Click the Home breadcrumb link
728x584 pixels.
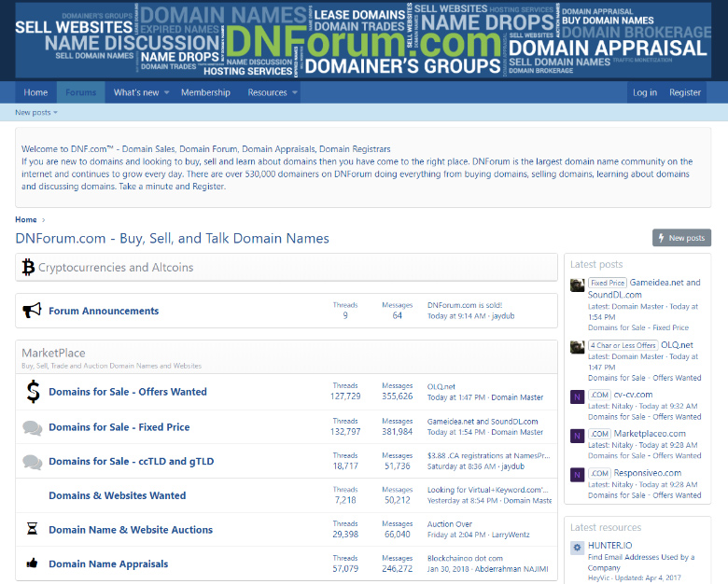pos(26,219)
